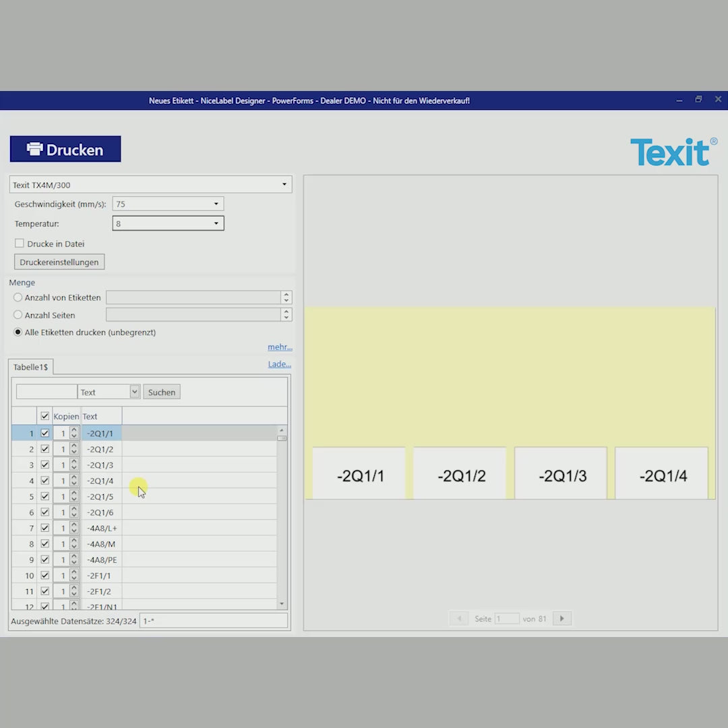Select the Anzahl von Etiketten radio option
The width and height of the screenshot is (728, 728).
click(x=18, y=297)
